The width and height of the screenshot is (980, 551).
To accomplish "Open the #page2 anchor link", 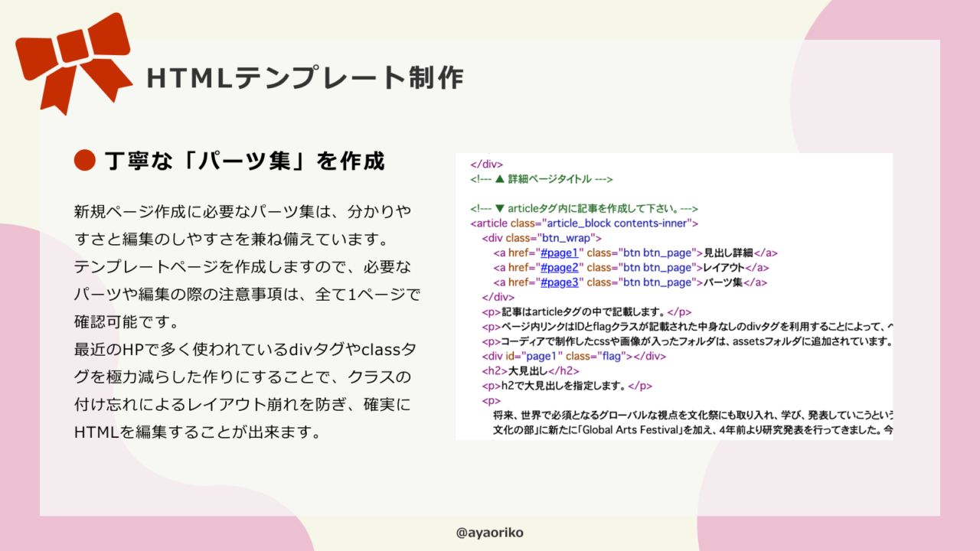I will point(562,268).
